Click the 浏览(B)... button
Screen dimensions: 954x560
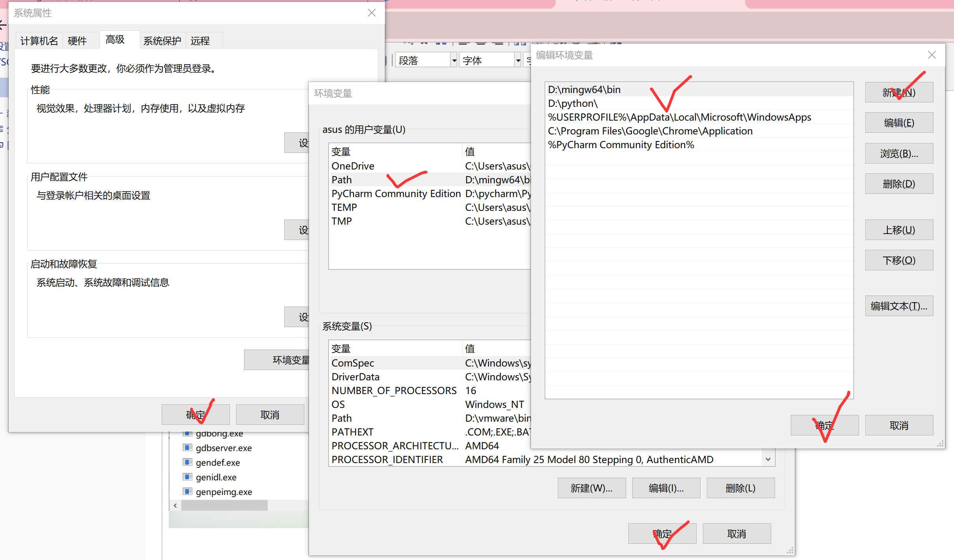click(899, 154)
